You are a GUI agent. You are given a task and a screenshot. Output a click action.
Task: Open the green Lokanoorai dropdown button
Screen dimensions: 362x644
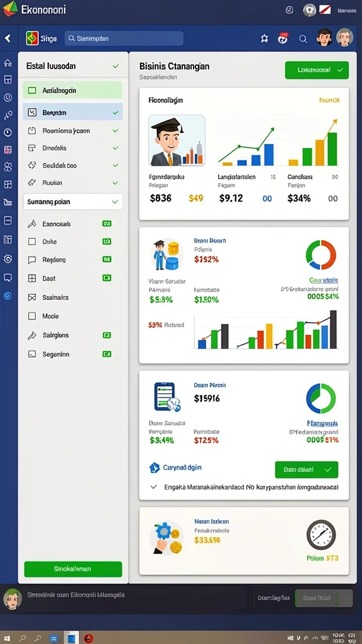coord(317,70)
